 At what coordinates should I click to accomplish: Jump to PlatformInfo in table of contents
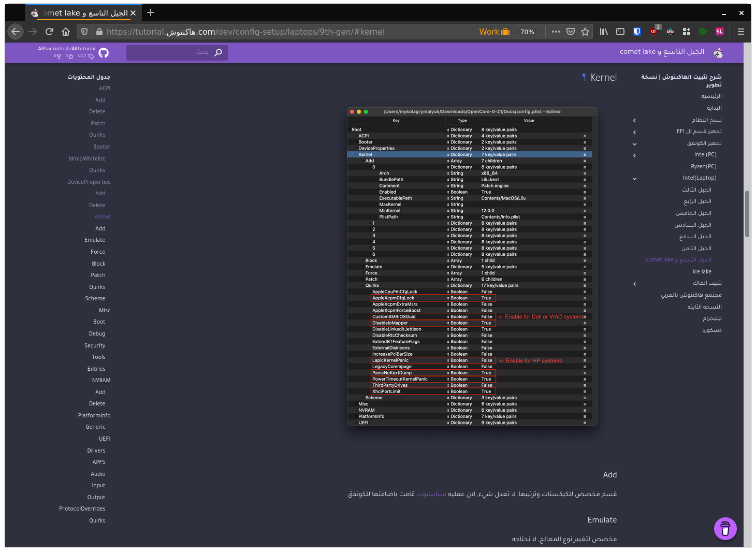tap(94, 415)
